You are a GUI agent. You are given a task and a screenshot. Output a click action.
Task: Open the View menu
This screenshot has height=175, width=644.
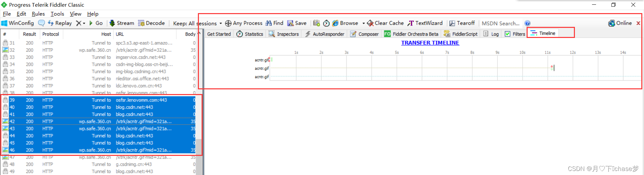click(x=75, y=14)
